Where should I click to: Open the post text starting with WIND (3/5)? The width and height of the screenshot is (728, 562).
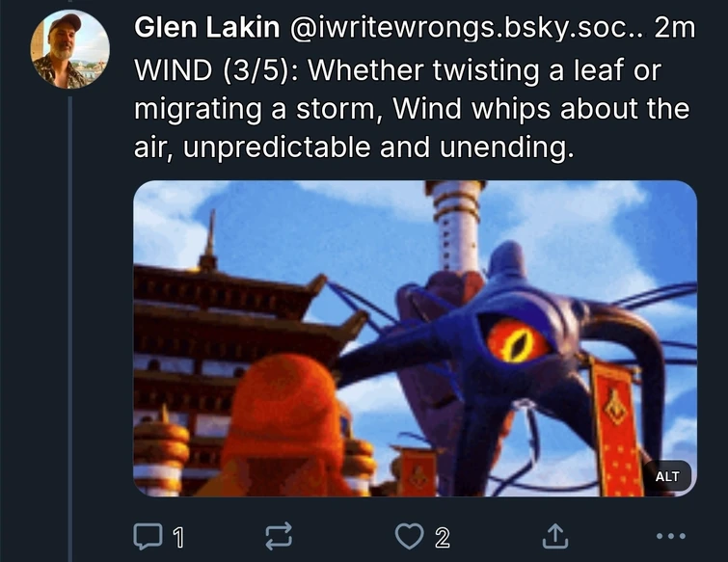tap(412, 109)
